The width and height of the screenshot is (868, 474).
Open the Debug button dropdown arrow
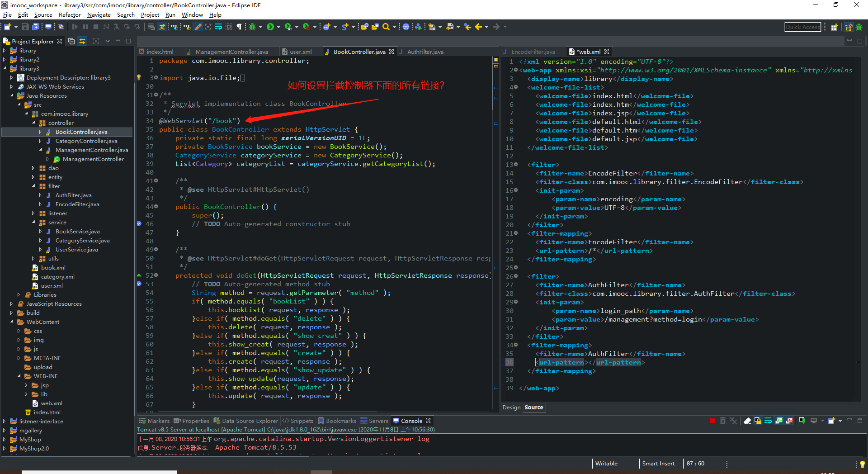pyautogui.click(x=260, y=27)
